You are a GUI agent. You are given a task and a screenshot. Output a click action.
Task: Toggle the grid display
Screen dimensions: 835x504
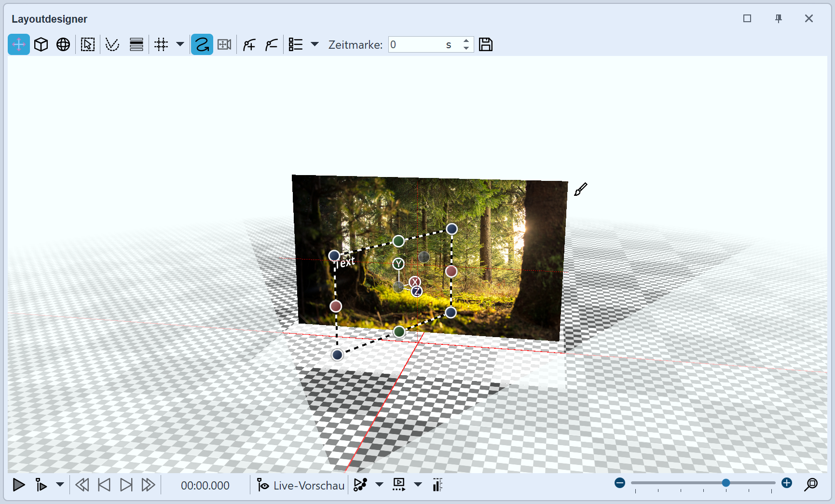click(162, 44)
